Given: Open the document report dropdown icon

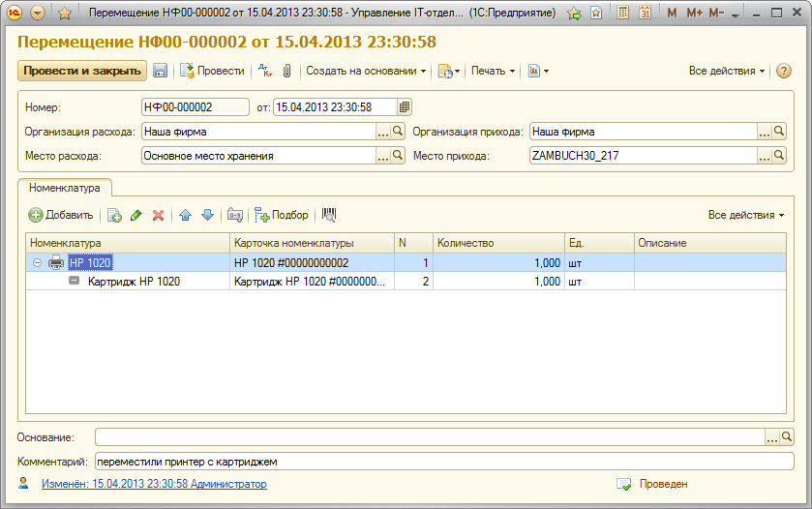Looking at the screenshot, I should [x=448, y=71].
